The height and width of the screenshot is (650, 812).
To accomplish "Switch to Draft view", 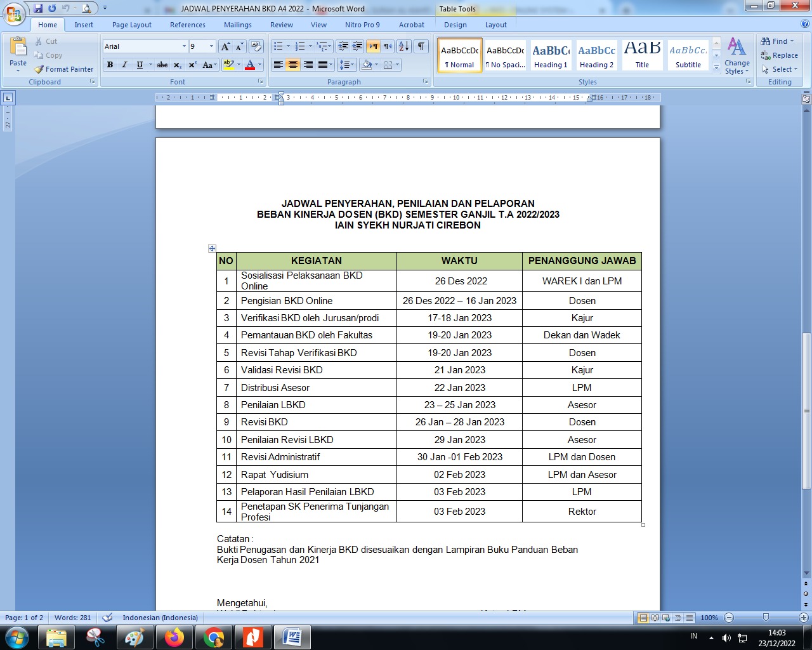I will 689,618.
